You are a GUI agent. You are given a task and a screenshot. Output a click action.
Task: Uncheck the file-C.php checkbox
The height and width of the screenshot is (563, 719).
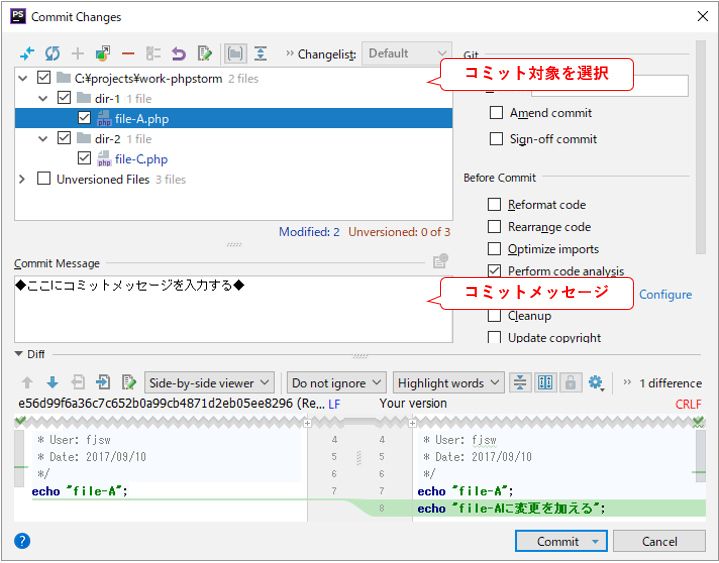[x=84, y=158]
